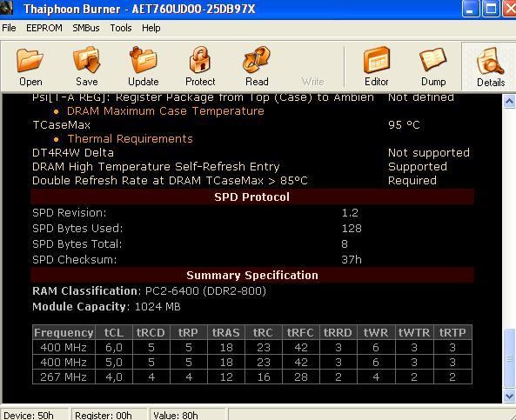Click 'Required' value for Double Refresh Rate

point(412,181)
